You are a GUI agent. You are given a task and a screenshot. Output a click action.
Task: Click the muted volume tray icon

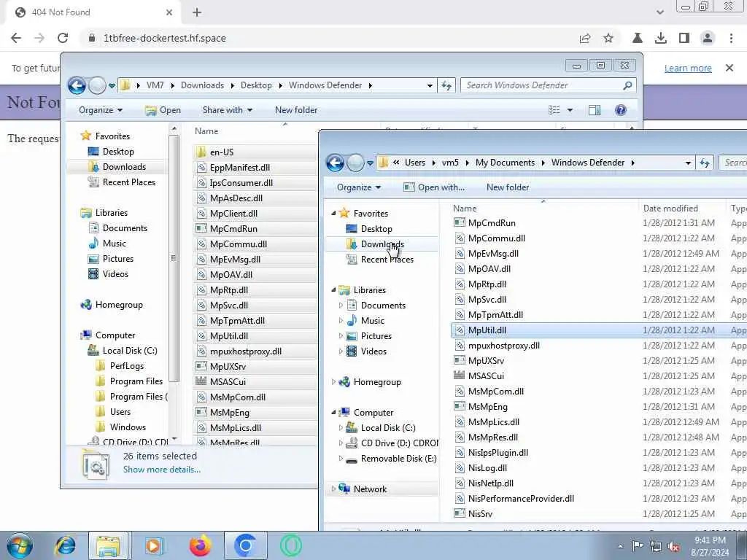click(x=673, y=546)
